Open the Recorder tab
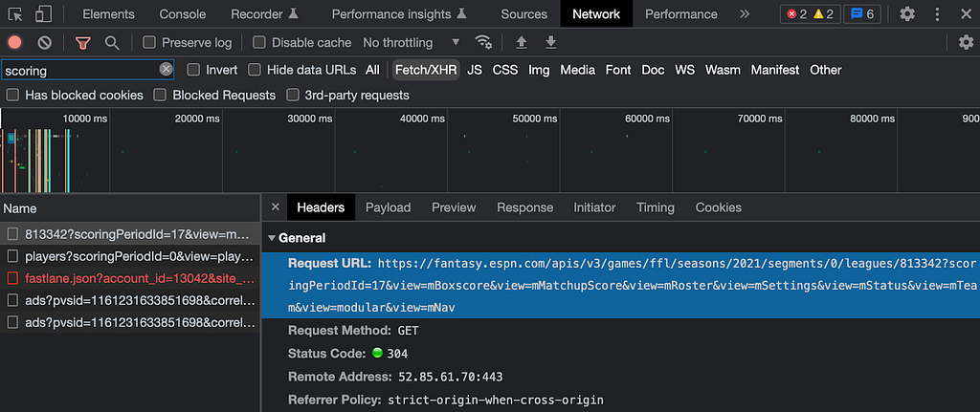Screen dimensions: 980x412 264,13
